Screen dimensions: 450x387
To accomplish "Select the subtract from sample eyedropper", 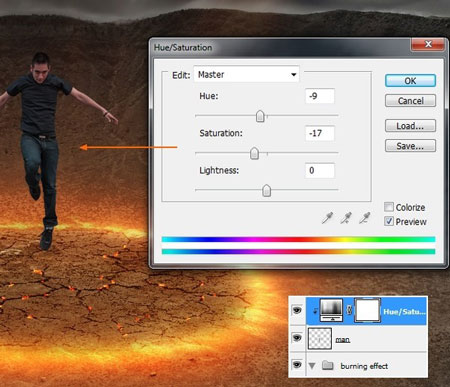I will click(x=365, y=218).
